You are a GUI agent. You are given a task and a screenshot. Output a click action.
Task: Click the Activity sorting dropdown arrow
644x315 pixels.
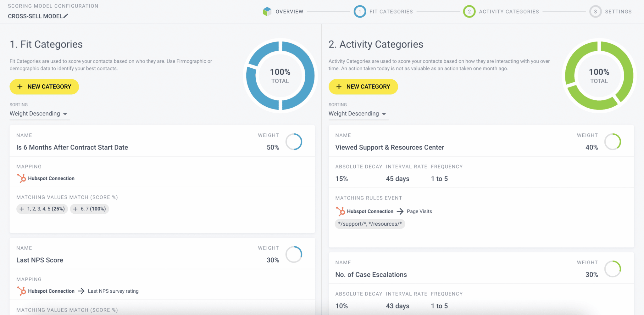[384, 114]
